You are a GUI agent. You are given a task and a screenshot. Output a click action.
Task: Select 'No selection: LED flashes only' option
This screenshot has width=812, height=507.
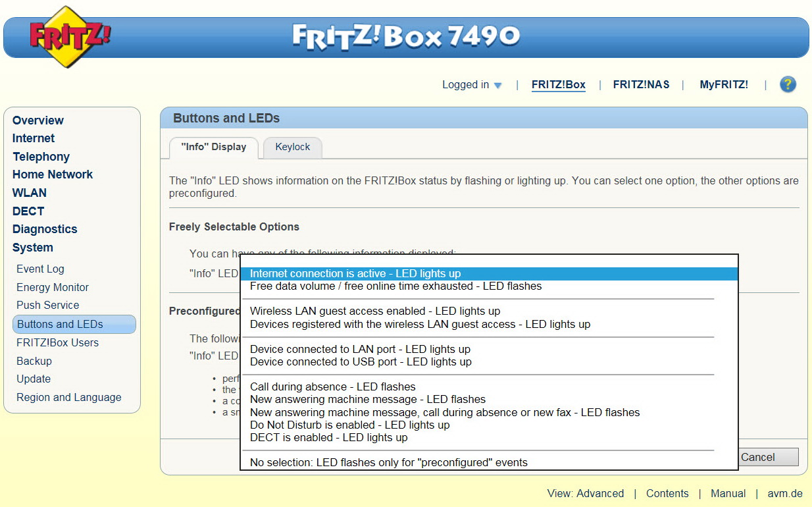489,462
